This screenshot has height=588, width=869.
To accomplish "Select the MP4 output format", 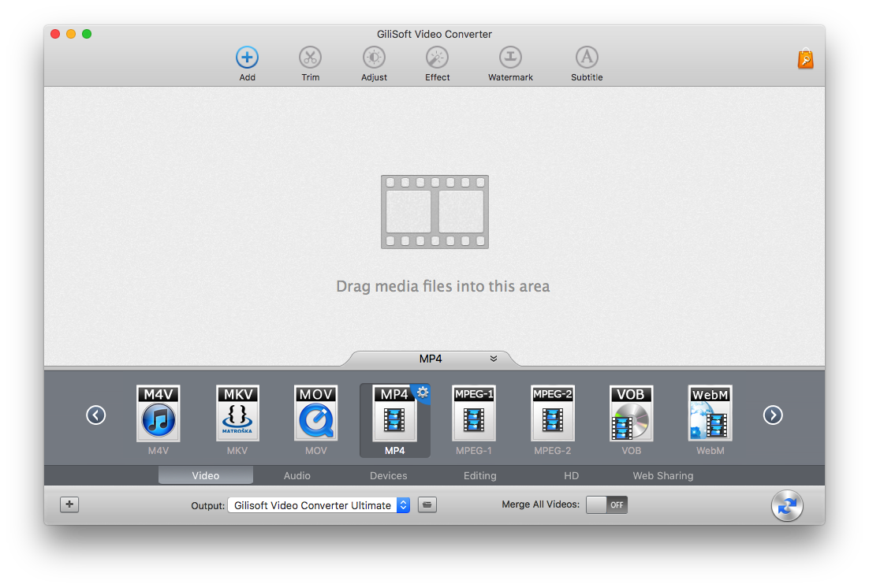I will point(394,420).
